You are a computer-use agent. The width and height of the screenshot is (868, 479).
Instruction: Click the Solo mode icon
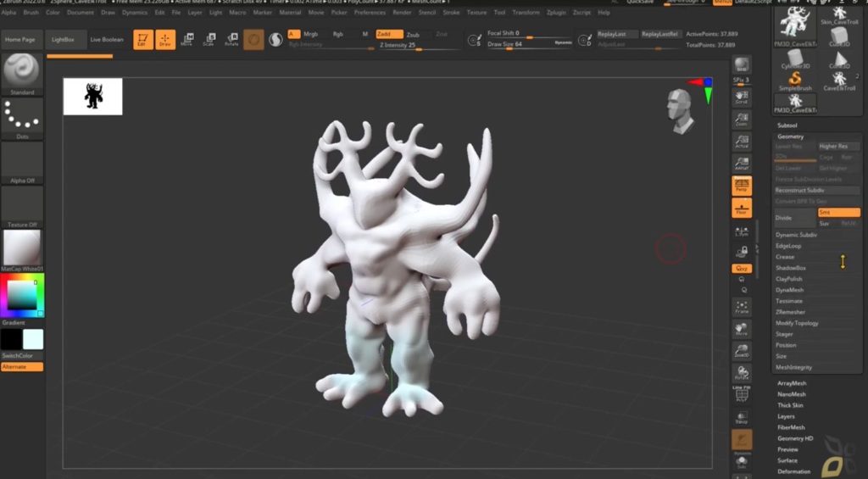pyautogui.click(x=741, y=460)
